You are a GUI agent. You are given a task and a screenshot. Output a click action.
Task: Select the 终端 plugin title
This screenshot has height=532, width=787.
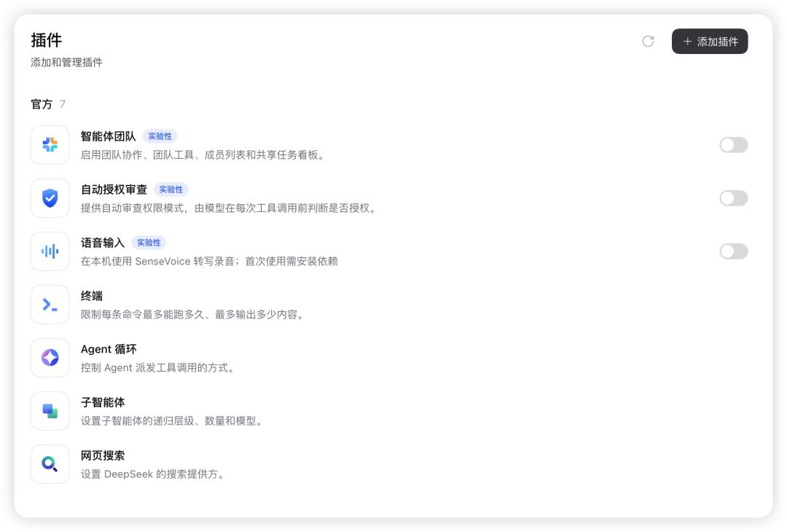(x=92, y=296)
